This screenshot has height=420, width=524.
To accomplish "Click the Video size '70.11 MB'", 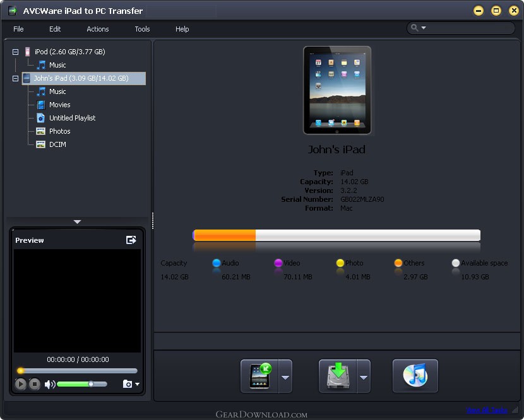I will click(x=298, y=277).
